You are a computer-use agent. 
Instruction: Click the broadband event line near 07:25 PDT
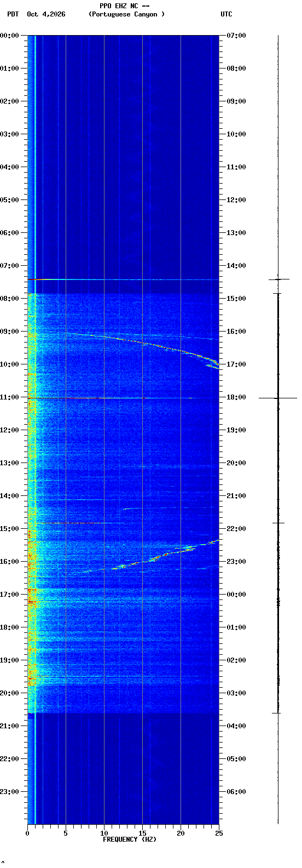tap(123, 279)
